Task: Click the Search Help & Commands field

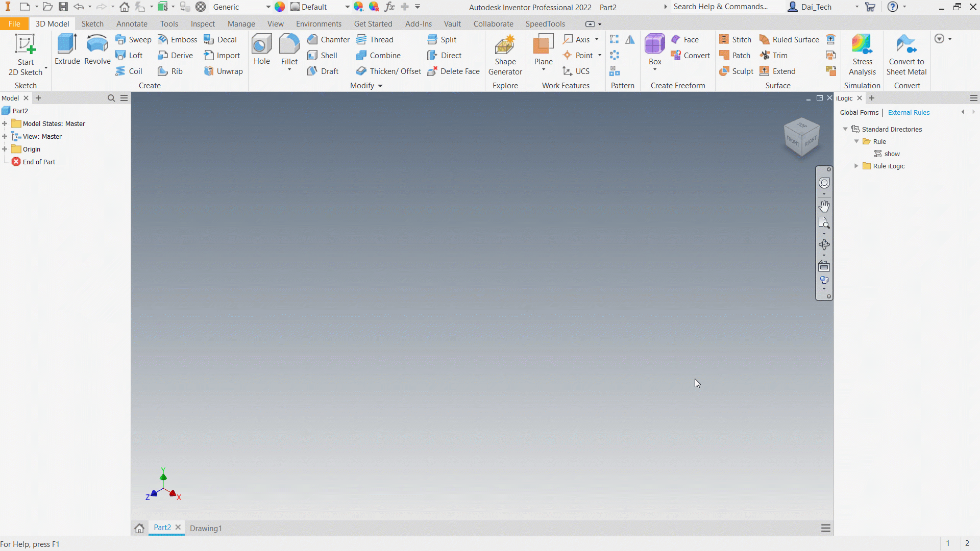Action: (720, 7)
